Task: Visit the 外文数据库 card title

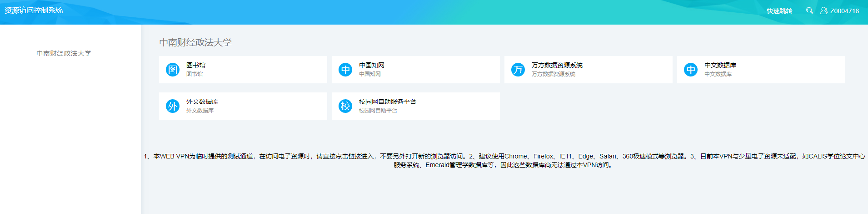Action: 202,102
